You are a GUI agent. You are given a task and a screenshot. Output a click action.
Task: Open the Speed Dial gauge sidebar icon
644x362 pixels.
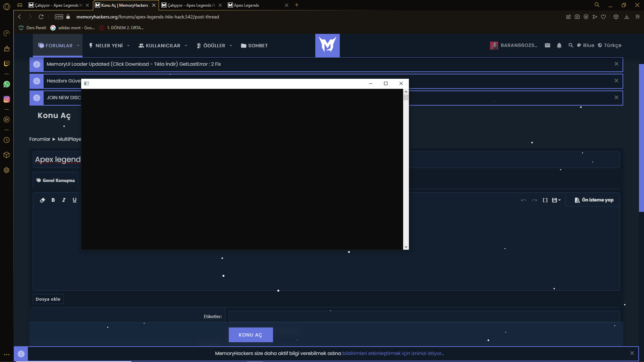click(6, 33)
